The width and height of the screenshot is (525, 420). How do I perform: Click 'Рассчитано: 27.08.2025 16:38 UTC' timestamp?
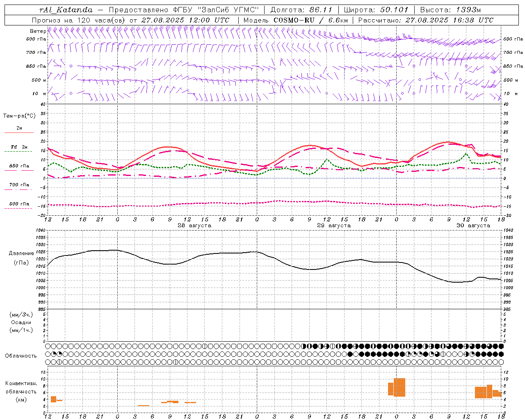[426, 20]
